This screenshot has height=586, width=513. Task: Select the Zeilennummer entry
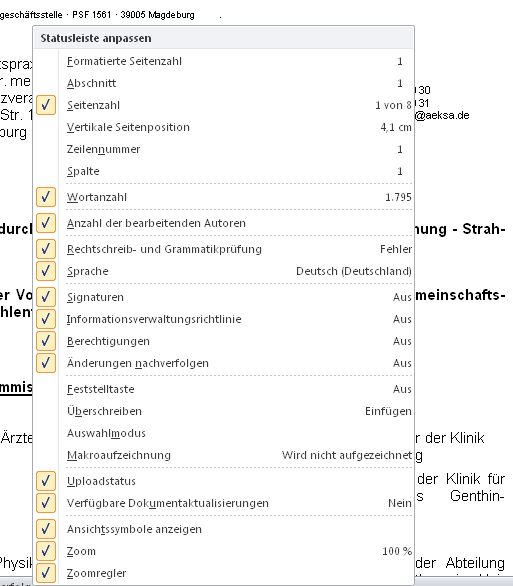point(223,149)
